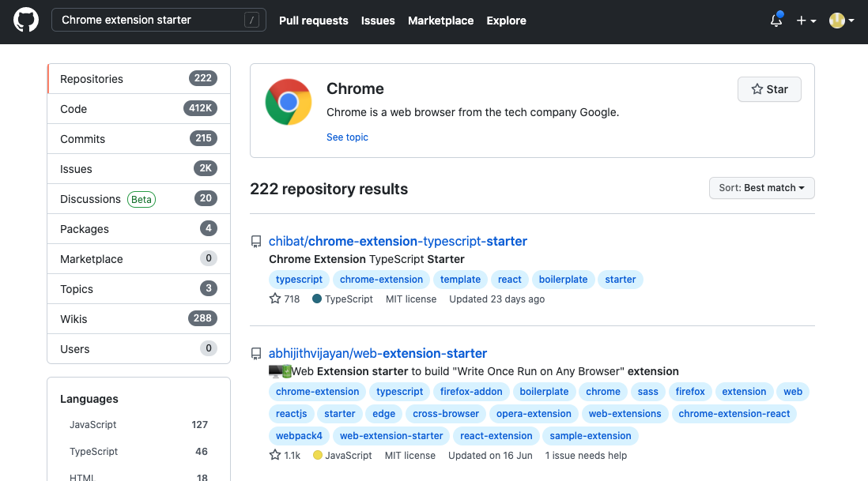Click the TypeScript language color dot
The width and height of the screenshot is (868, 481).
pyautogui.click(x=317, y=299)
